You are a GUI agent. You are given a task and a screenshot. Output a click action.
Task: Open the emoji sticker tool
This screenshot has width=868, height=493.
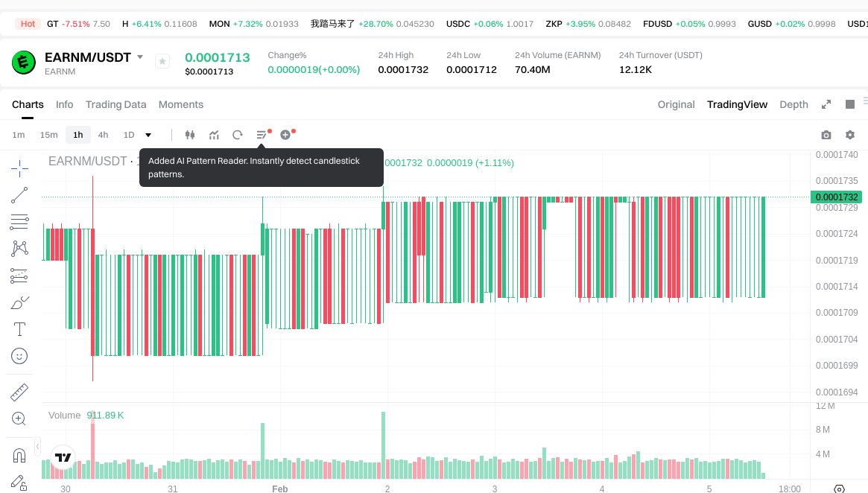coord(19,356)
